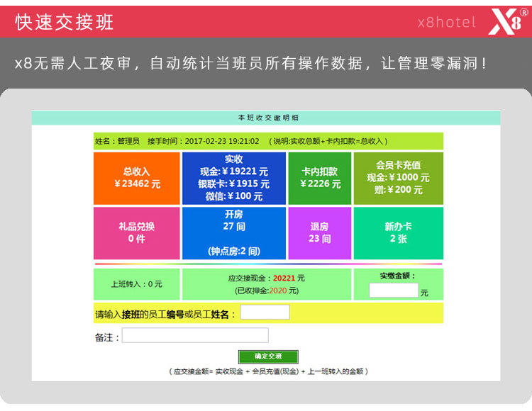Click the 微信:¥100 元 line
Image resolution: width=532 pixels, height=411 pixels.
pos(234,196)
